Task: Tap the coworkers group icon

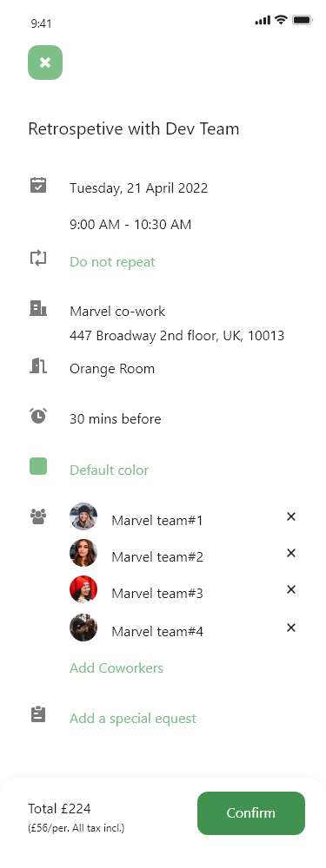Action: 38,517
